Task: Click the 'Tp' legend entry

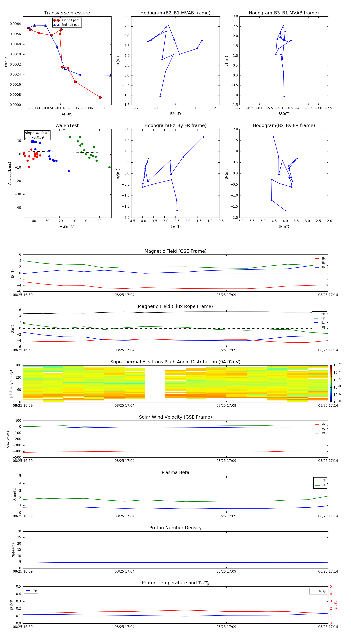Action: pos(31,591)
